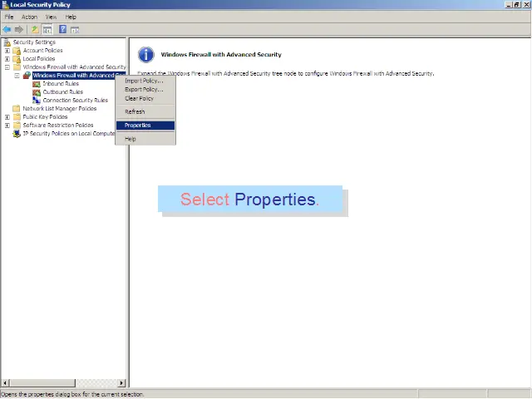Image resolution: width=532 pixels, height=399 pixels.
Task: Minimize the Local Security Policy window
Action: [509, 5]
